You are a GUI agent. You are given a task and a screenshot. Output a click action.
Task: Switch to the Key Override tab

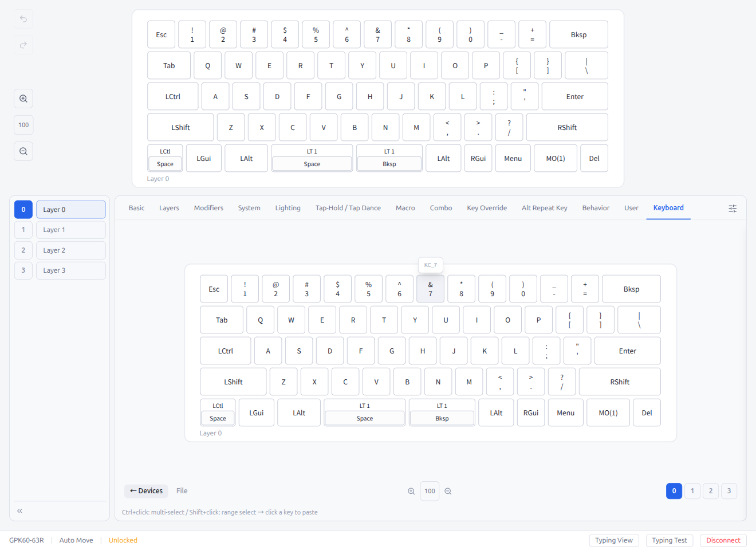click(x=486, y=207)
